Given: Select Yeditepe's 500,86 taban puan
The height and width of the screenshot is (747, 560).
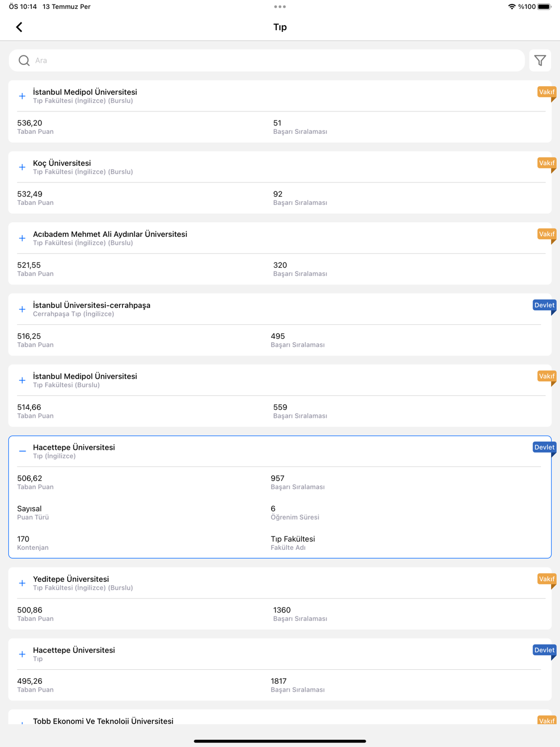Looking at the screenshot, I should point(30,610).
